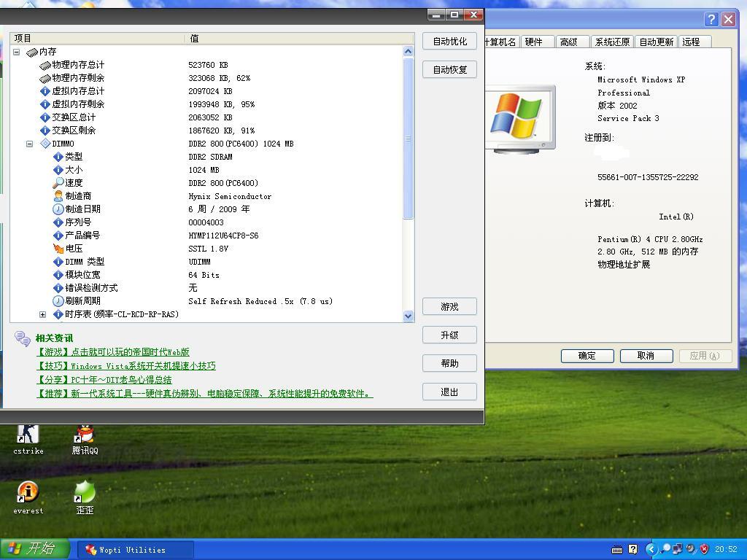Expand the 时序表 tree node
The width and height of the screenshot is (747, 560).
point(42,315)
